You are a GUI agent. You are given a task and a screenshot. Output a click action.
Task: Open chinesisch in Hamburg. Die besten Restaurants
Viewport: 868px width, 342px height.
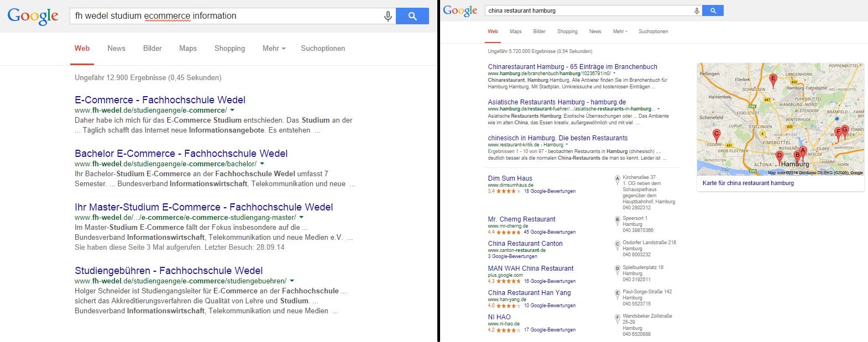pos(557,138)
